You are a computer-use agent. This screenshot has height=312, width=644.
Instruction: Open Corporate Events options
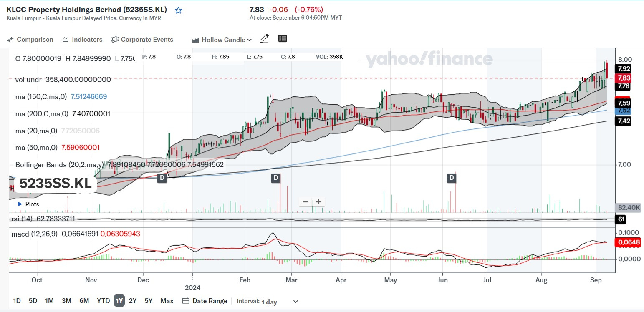pyautogui.click(x=142, y=40)
